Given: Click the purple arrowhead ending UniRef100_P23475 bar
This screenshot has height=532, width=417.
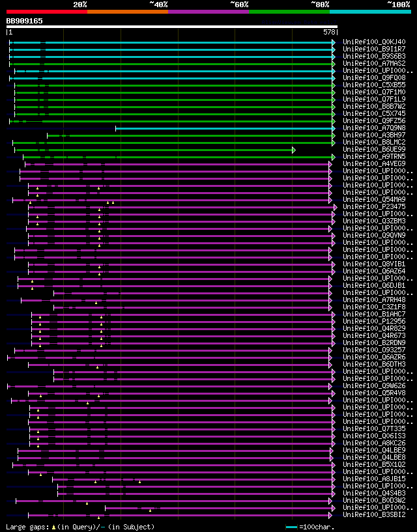Looking at the screenshot, I should 336,207.
